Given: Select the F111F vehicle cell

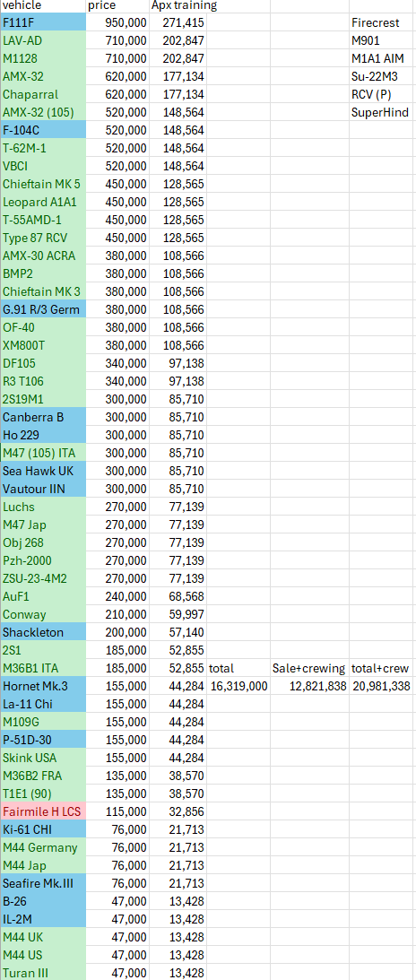Looking at the screenshot, I should tap(43, 22).
